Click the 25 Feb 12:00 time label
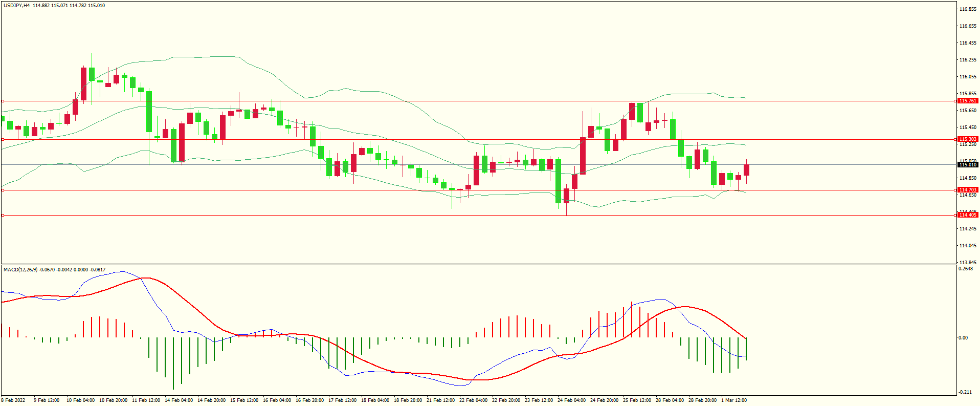Viewport: 980px width, 406px height. click(637, 400)
